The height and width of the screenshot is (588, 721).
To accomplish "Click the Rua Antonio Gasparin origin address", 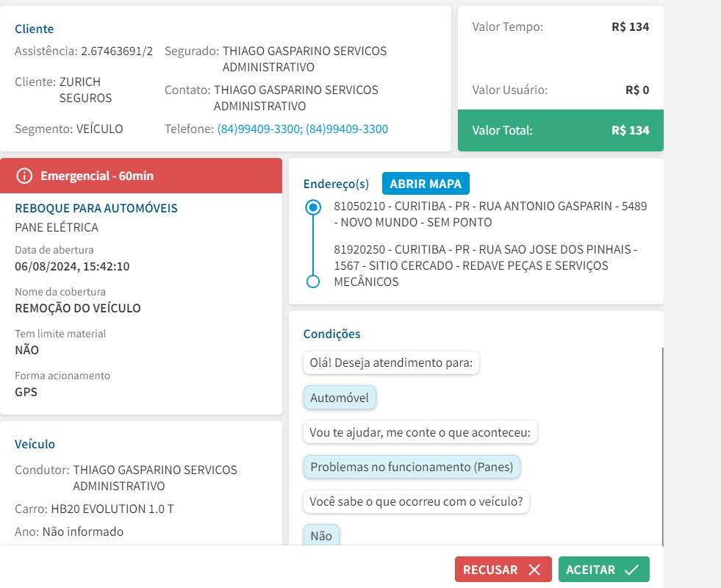I will click(489, 214).
